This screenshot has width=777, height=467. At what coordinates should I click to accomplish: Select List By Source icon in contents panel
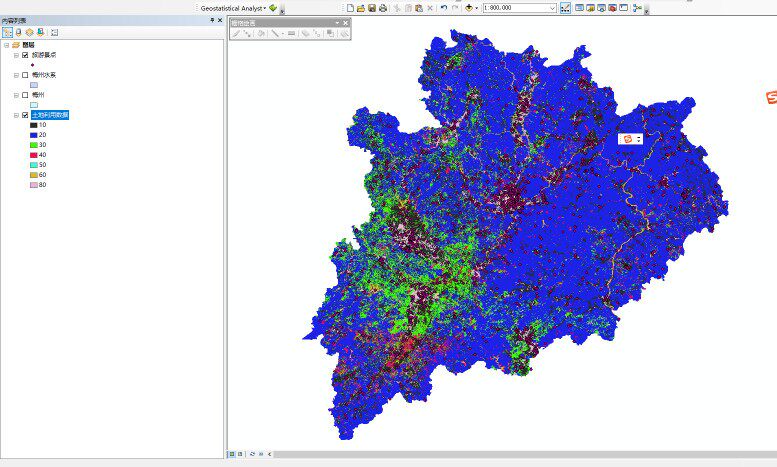click(18, 32)
